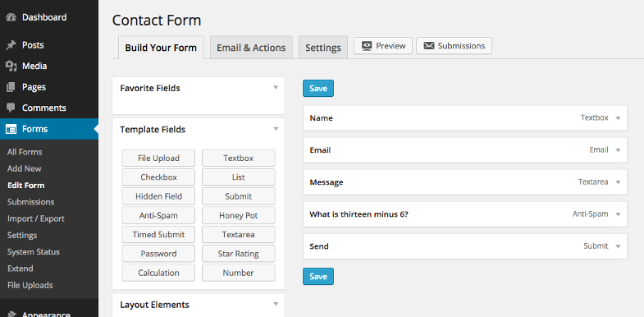Collapse the Favorite Fields panel arrow
The height and width of the screenshot is (317, 644).
coord(276,88)
